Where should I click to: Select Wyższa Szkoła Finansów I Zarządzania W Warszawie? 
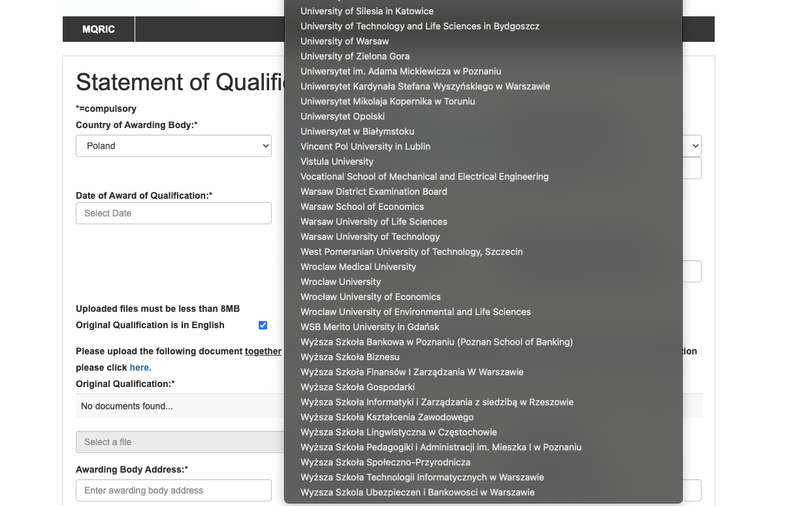point(483,372)
